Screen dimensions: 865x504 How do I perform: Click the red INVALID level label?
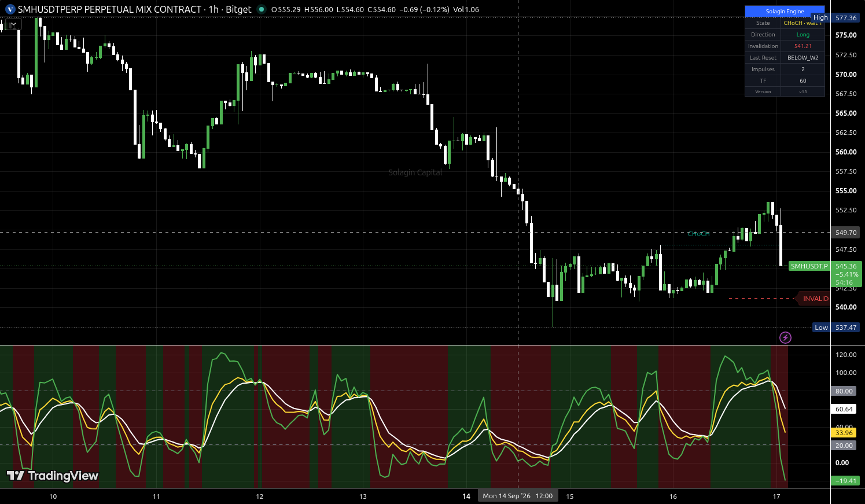tap(813, 299)
